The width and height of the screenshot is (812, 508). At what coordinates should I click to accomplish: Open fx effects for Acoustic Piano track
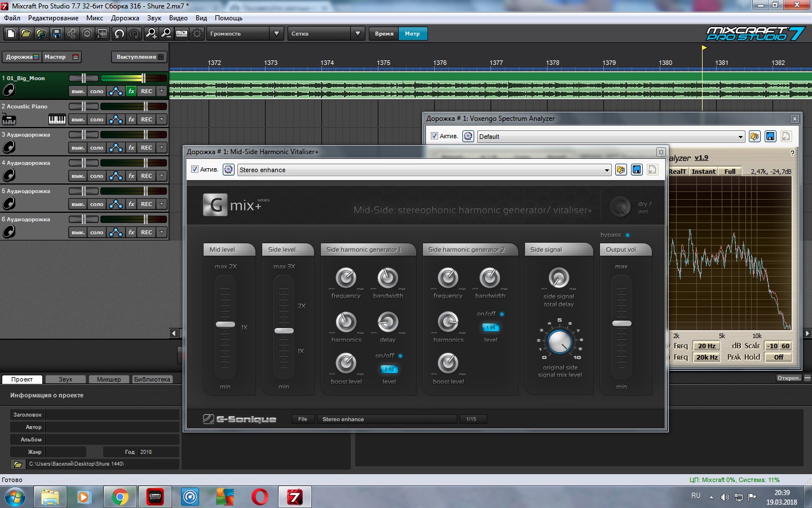coord(131,119)
